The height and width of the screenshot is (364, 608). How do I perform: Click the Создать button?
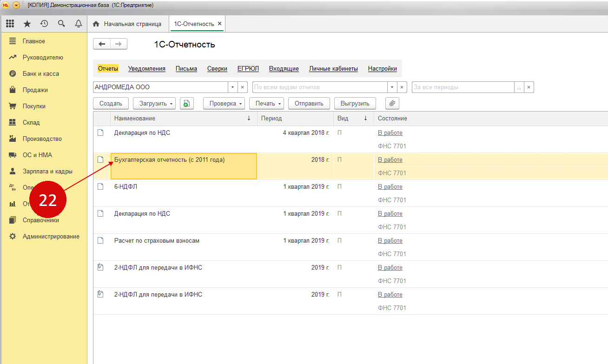[111, 104]
